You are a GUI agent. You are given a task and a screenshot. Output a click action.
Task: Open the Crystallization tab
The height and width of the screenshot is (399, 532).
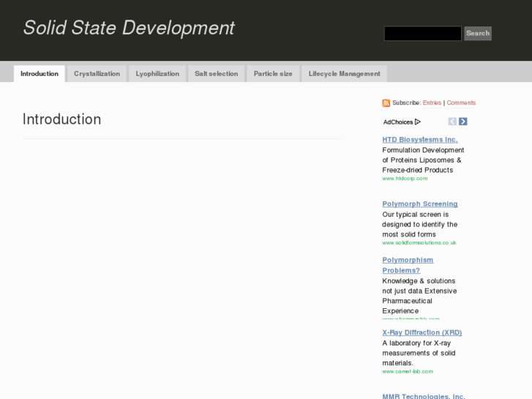pyautogui.click(x=97, y=74)
